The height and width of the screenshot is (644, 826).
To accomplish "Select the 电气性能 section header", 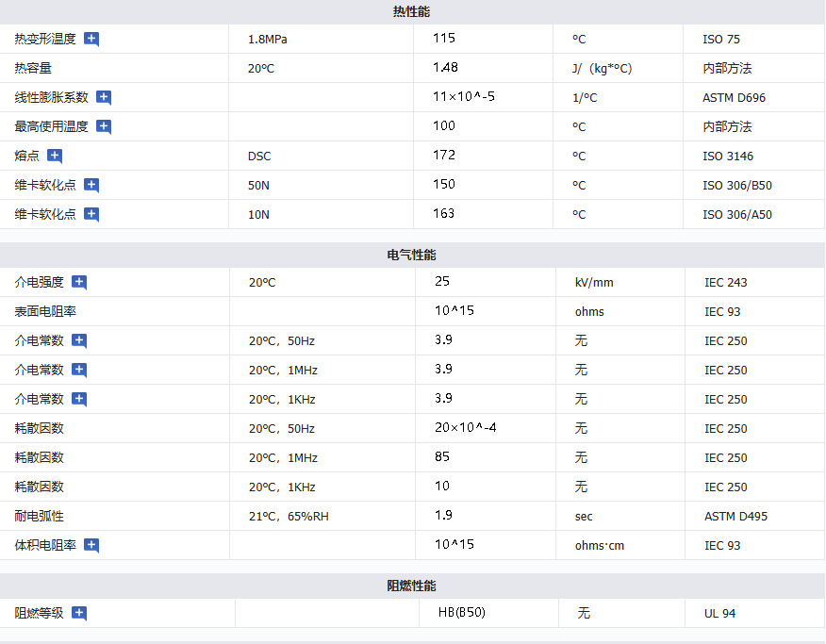I will click(x=412, y=255).
